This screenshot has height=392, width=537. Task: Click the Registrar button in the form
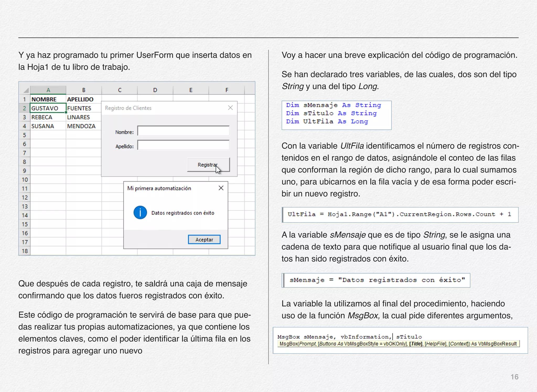pyautogui.click(x=208, y=165)
